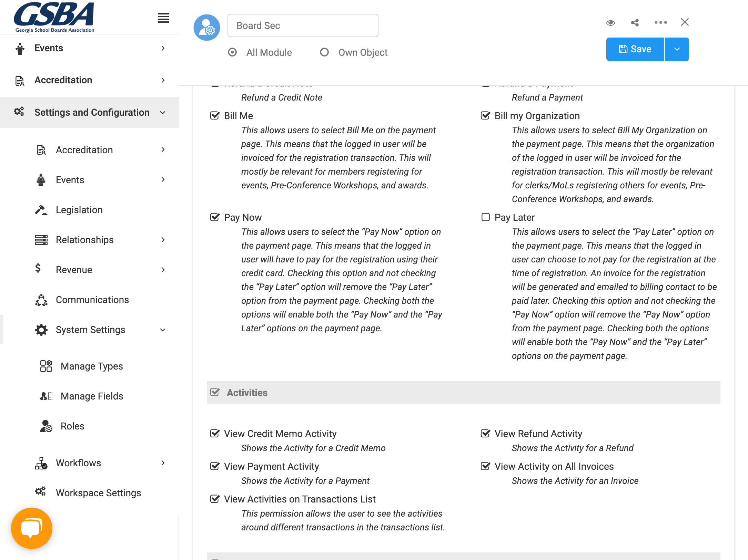Click the Legislation gavel icon

pos(41,210)
